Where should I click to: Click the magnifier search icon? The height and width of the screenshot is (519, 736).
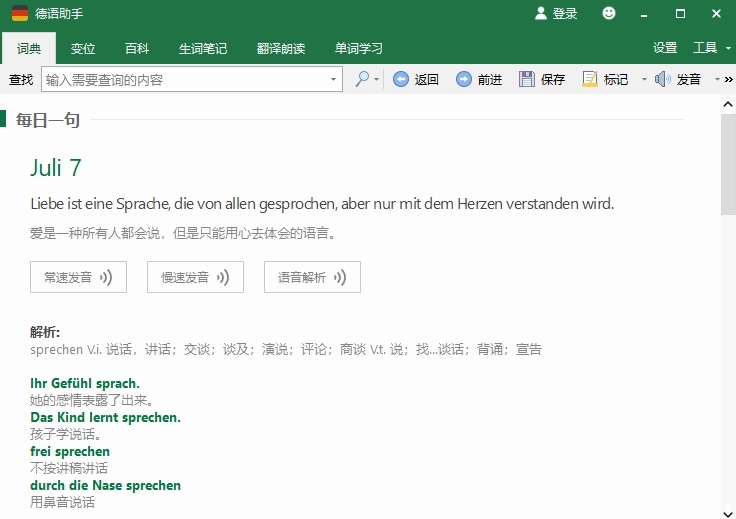tap(362, 79)
